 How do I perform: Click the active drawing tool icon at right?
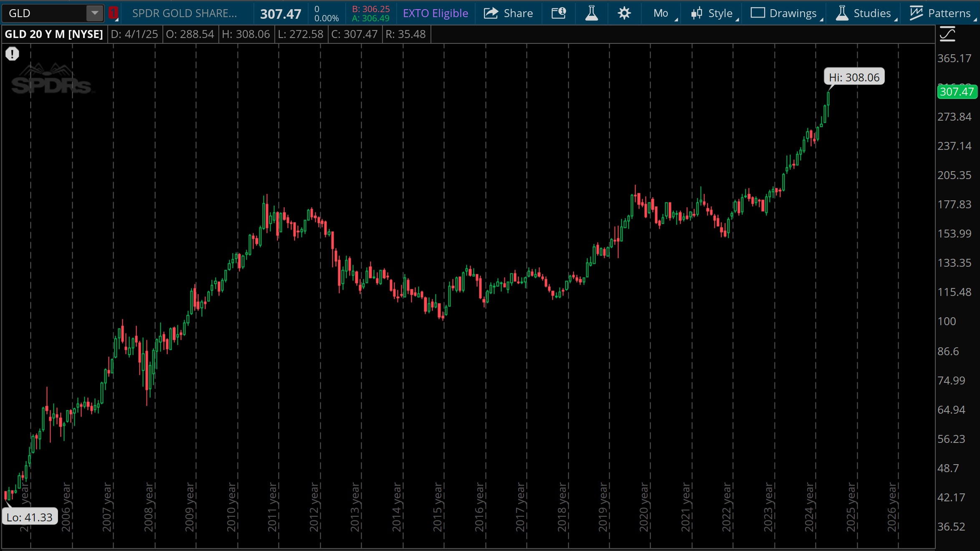click(x=947, y=34)
